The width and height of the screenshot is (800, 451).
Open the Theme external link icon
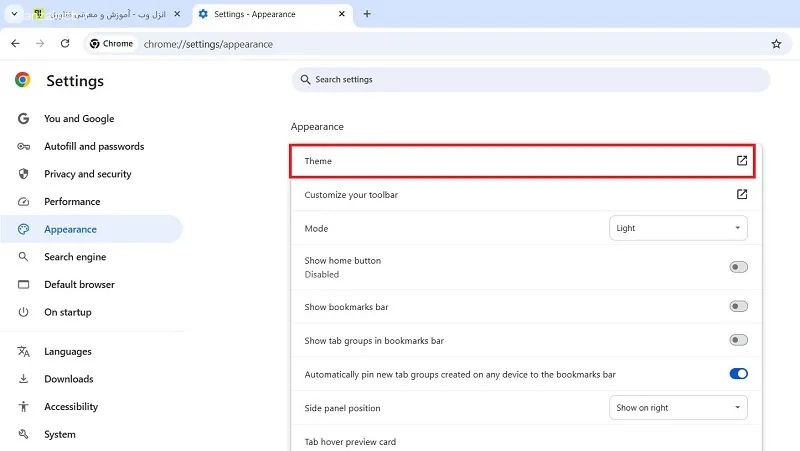(742, 161)
